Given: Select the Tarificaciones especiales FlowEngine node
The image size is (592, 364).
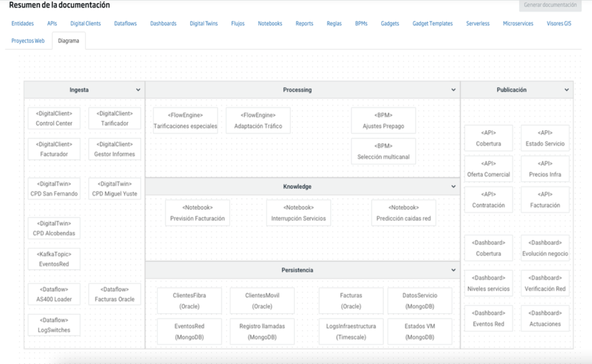Looking at the screenshot, I should 186,121.
